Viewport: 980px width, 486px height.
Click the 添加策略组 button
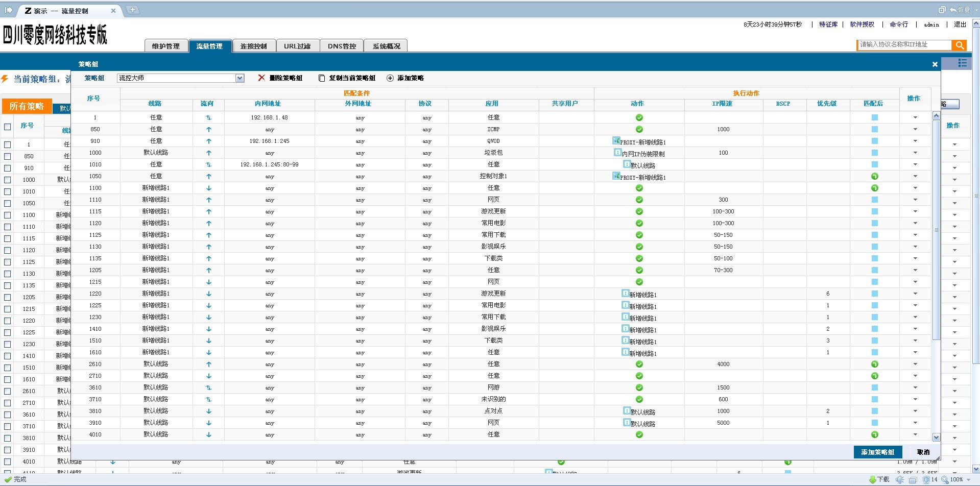878,452
